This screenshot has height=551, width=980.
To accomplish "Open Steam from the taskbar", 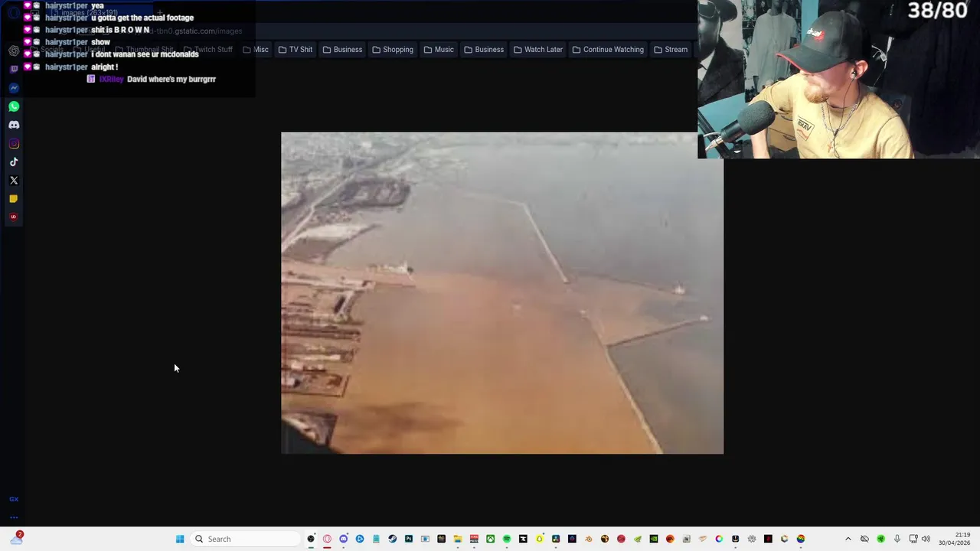I will tap(392, 539).
